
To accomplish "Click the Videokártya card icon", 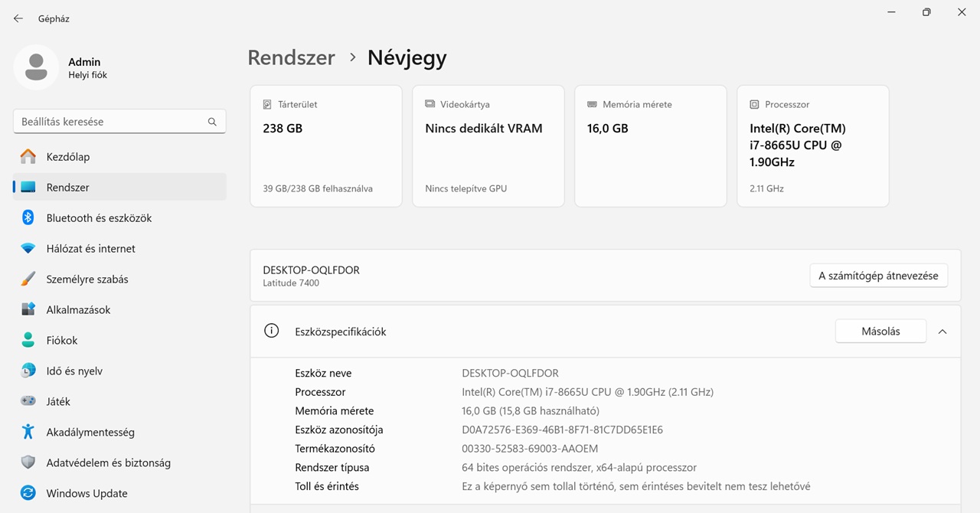I will coord(430,104).
